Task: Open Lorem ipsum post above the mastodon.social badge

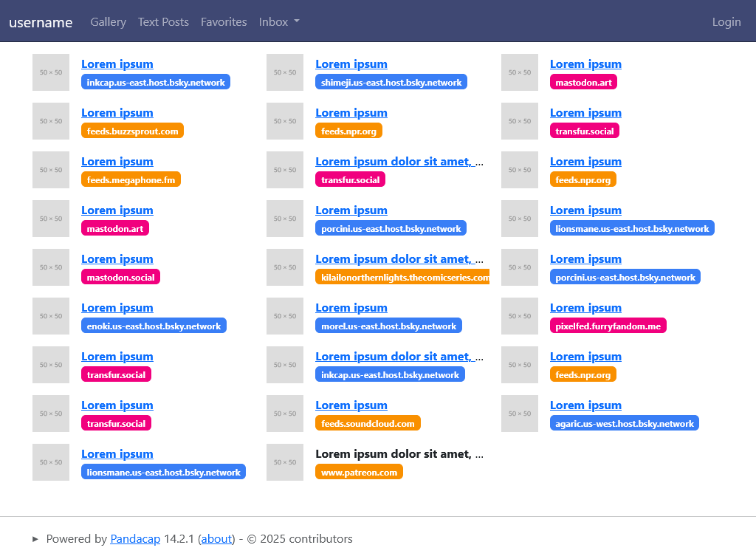Action: click(x=117, y=259)
